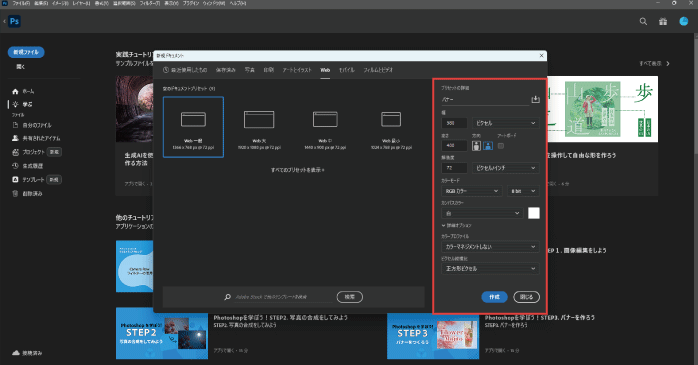Open the 8 bit depth dropdown

pos(523,191)
